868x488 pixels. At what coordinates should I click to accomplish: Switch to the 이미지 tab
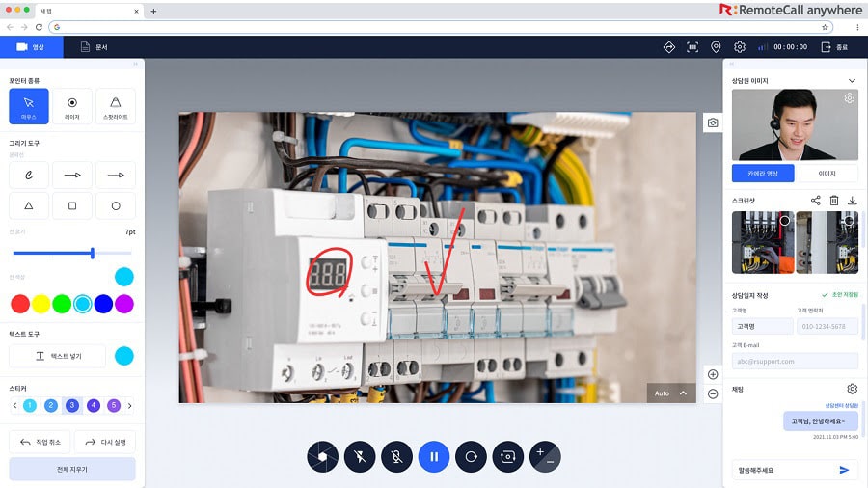pyautogui.click(x=827, y=174)
